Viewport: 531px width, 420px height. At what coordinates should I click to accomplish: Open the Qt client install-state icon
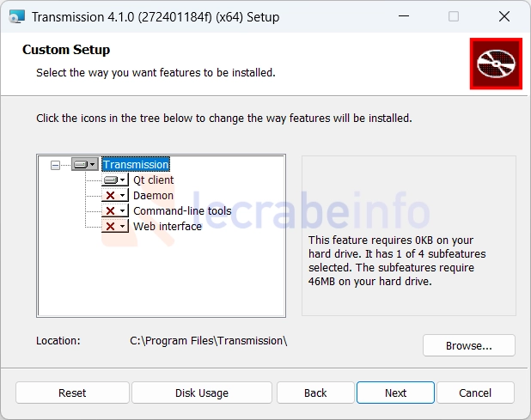114,180
